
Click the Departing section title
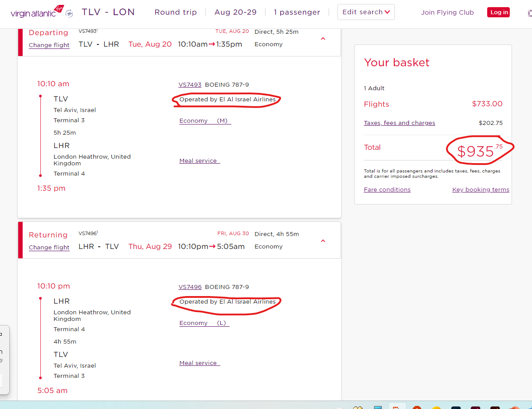click(48, 32)
